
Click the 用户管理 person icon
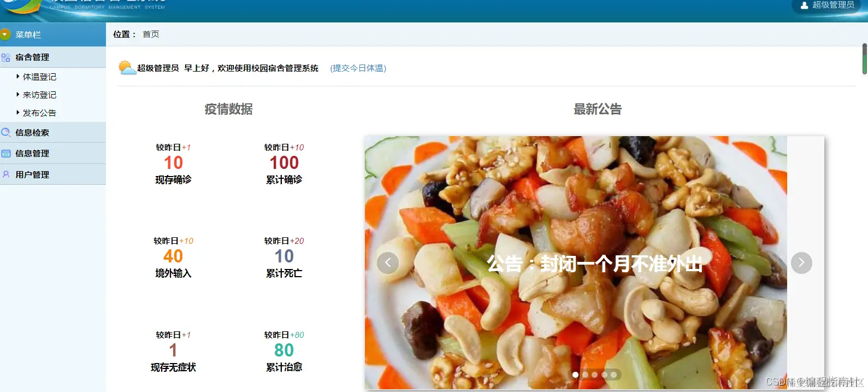[6, 174]
